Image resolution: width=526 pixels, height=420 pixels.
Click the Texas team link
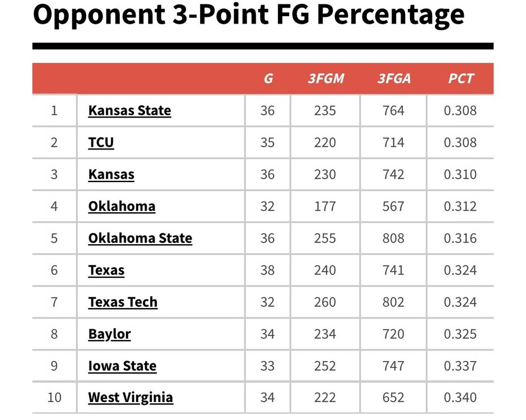click(106, 270)
